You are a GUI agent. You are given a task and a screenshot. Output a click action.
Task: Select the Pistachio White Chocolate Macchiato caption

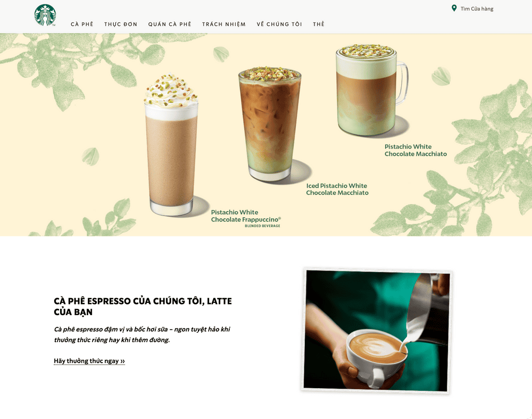(415, 150)
